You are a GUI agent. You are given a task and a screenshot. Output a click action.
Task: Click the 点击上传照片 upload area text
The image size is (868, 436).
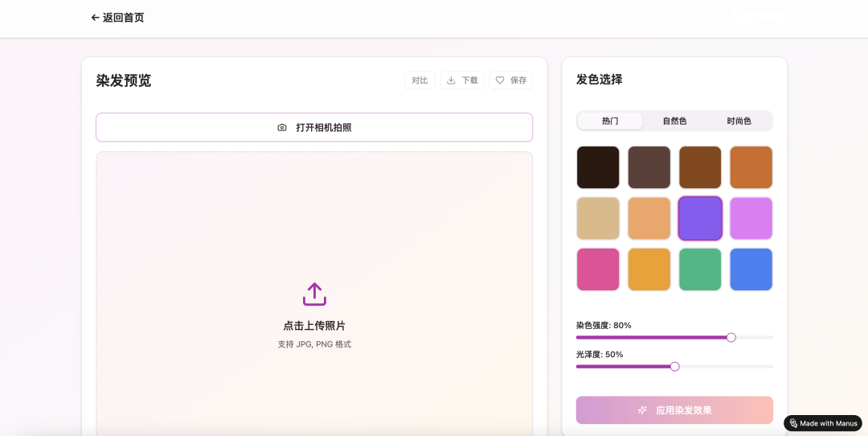point(314,326)
